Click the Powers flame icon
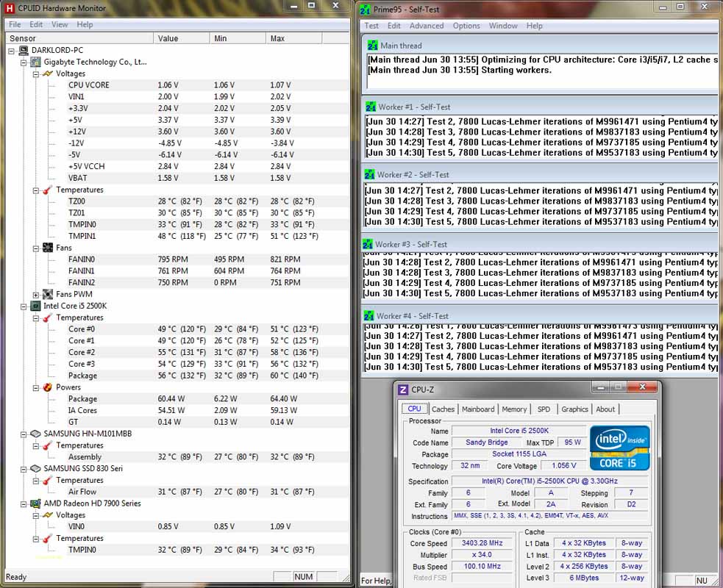The image size is (723, 588). (x=48, y=387)
